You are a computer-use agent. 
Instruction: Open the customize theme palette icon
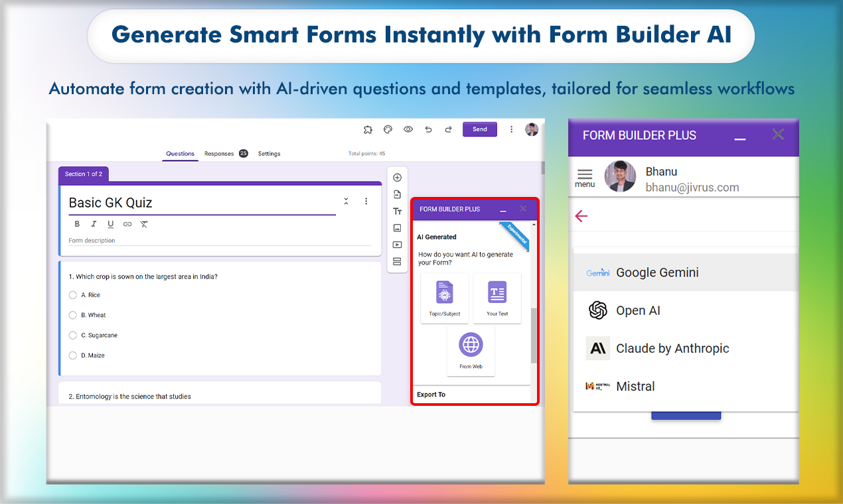(x=388, y=129)
